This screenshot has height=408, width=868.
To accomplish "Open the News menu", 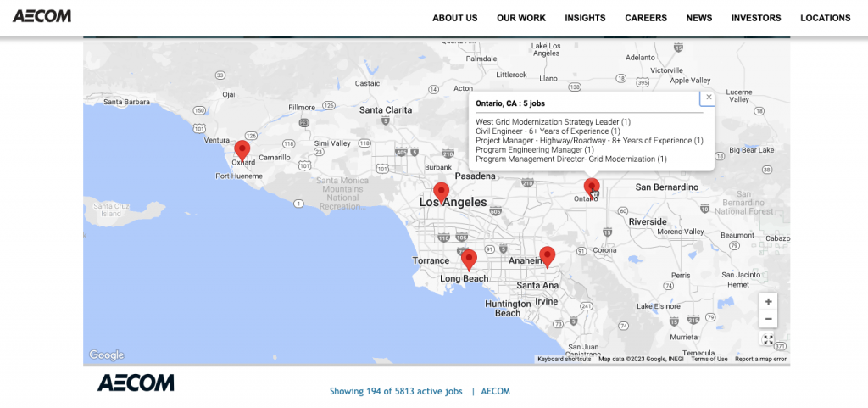I will click(699, 18).
